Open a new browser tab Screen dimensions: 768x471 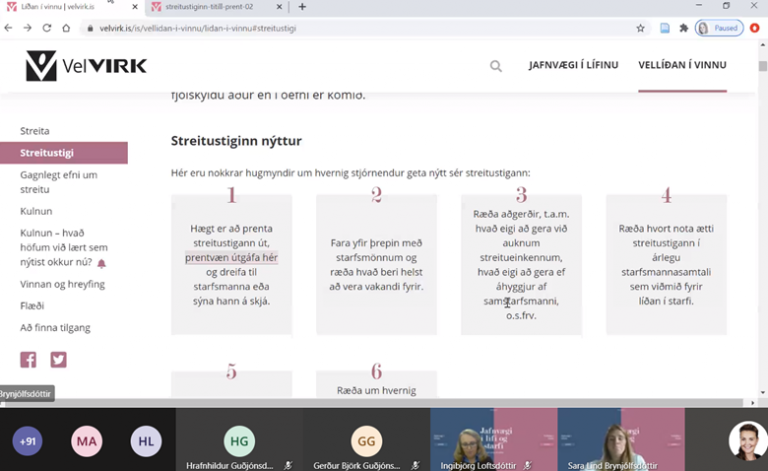302,7
